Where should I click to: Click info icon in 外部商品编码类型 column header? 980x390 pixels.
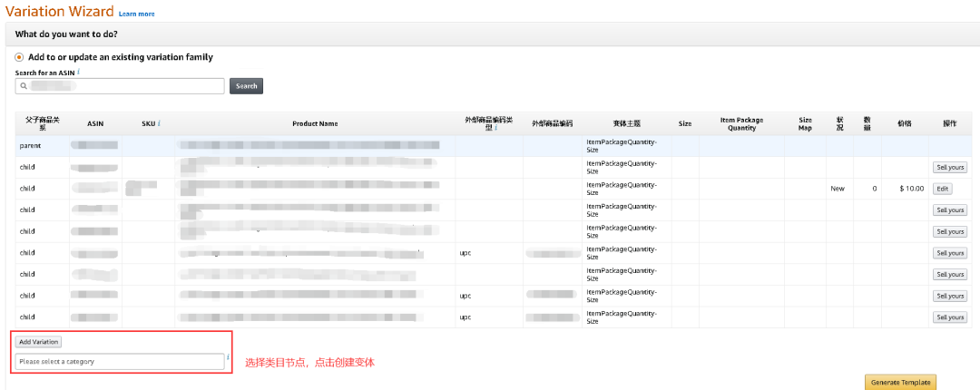click(x=495, y=128)
